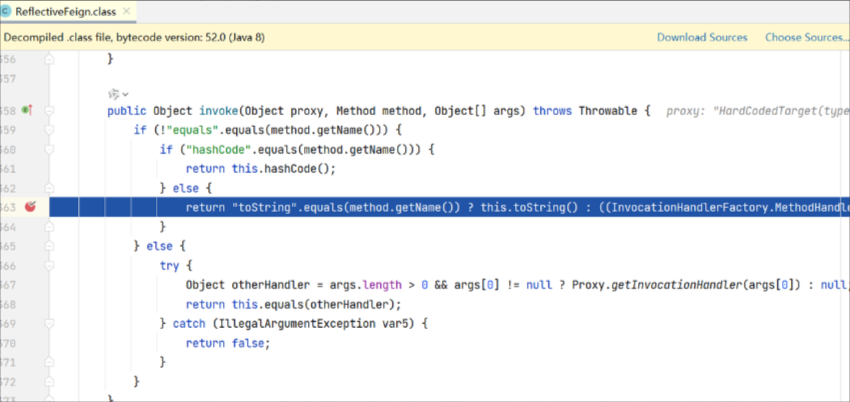Viewport: 850px width, 402px height.
Task: Click the 'throws Throwable' text
Action: (x=585, y=111)
